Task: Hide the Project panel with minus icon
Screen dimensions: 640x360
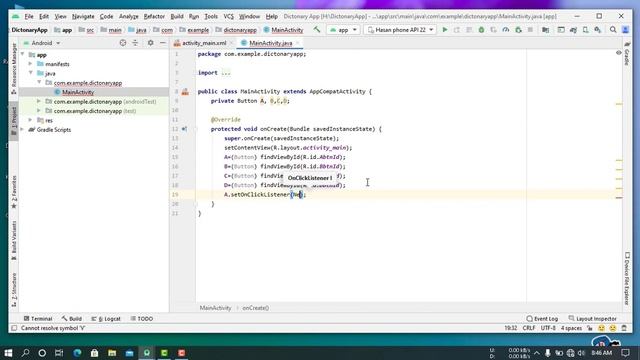Action: coord(162,43)
